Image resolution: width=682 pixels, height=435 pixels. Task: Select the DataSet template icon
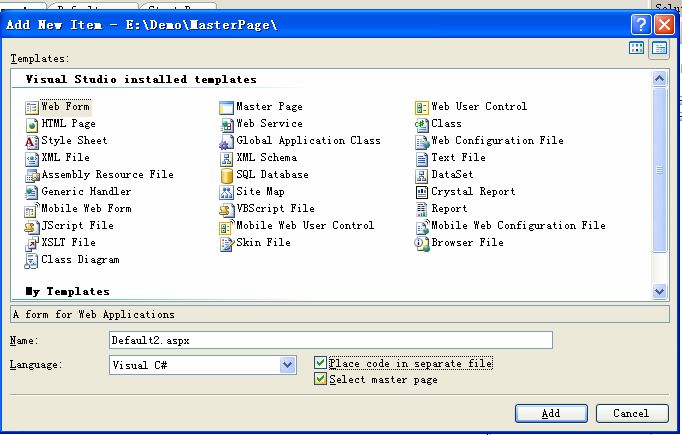(421, 176)
